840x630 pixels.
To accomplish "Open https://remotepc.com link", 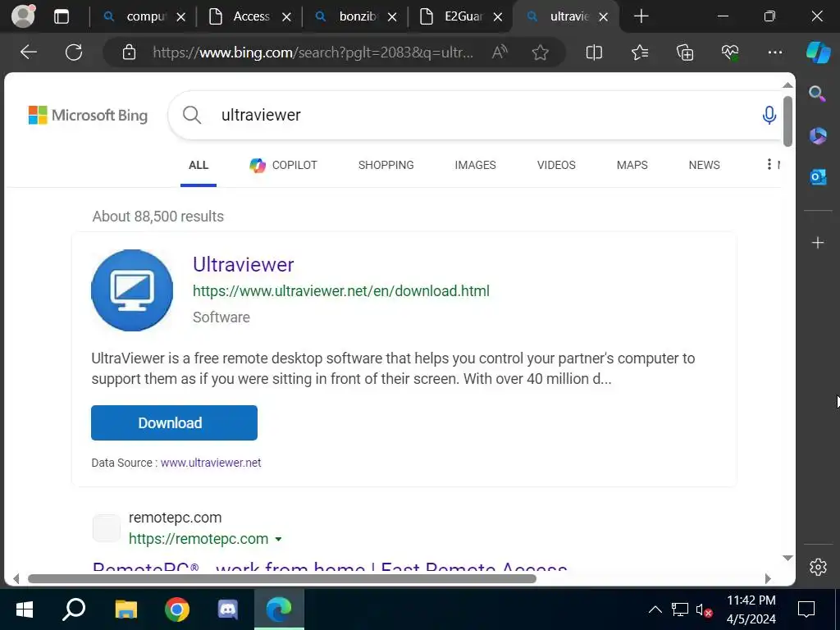I will point(199,538).
